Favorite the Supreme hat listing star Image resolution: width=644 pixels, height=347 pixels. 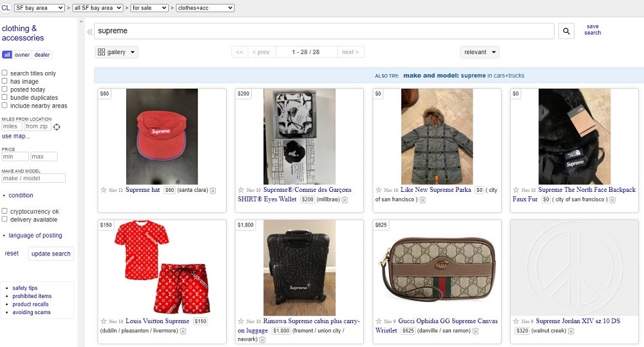coord(104,190)
